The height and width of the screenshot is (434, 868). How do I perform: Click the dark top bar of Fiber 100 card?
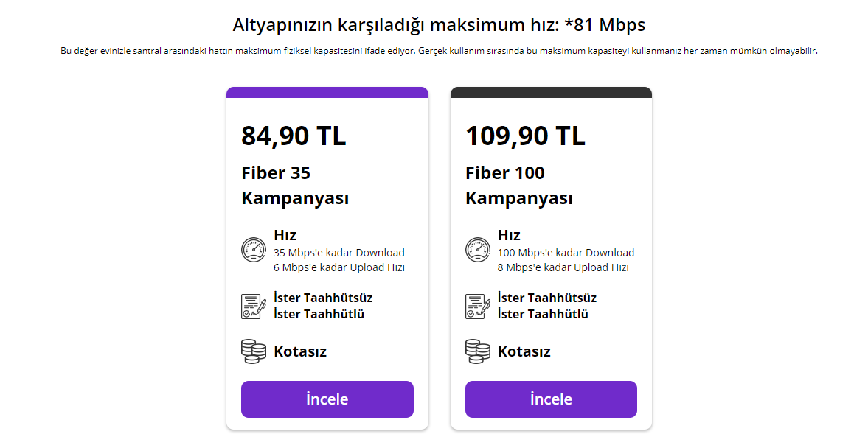[551, 92]
